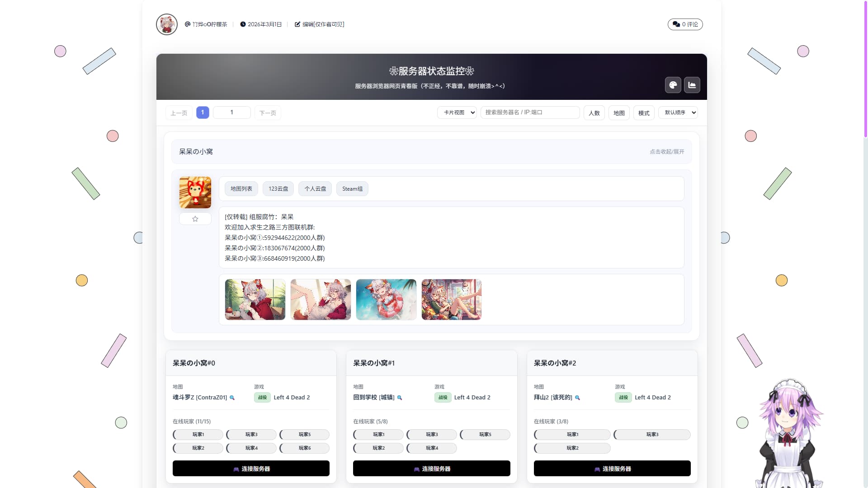Toggle the 地图 sort filter

[x=619, y=113]
